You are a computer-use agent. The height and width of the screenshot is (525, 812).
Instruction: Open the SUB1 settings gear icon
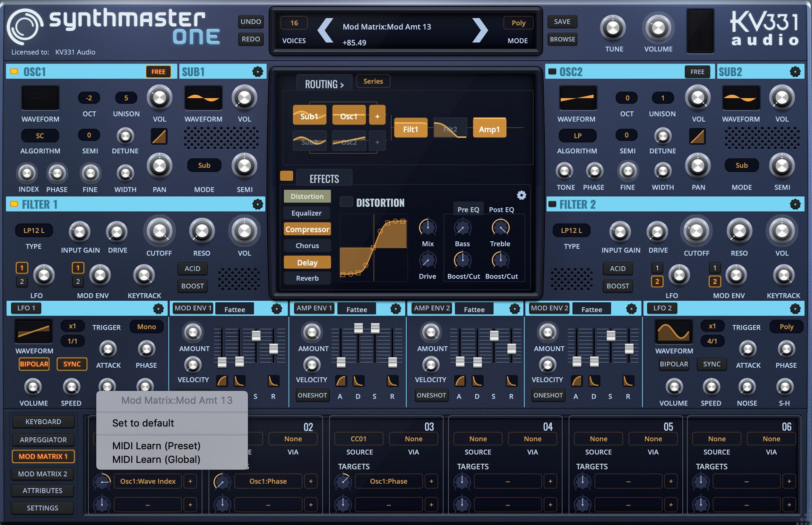[x=258, y=72]
